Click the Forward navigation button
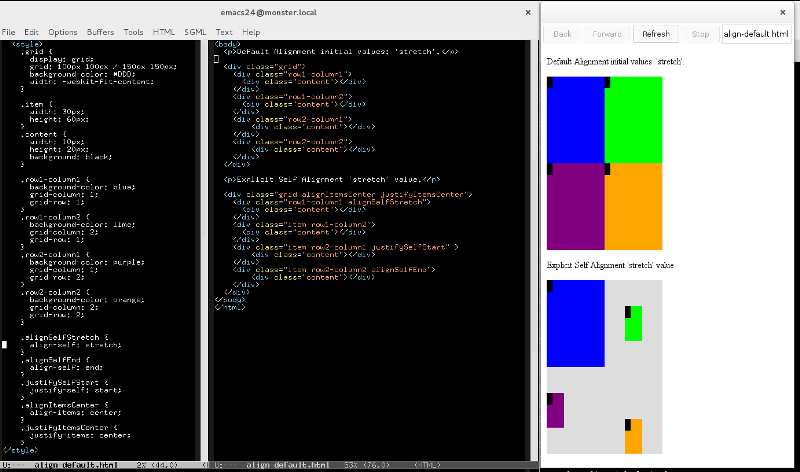The height and width of the screenshot is (472, 800). tap(607, 34)
